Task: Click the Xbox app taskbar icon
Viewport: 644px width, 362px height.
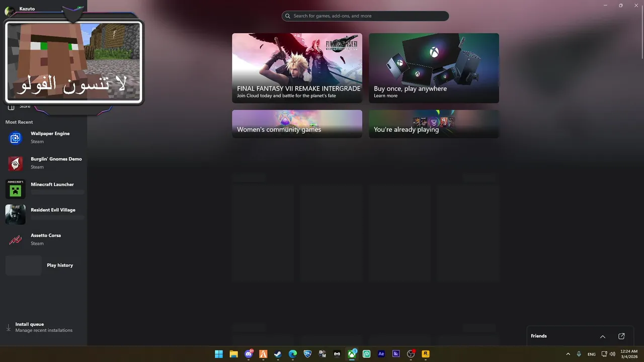Action: [352, 354]
